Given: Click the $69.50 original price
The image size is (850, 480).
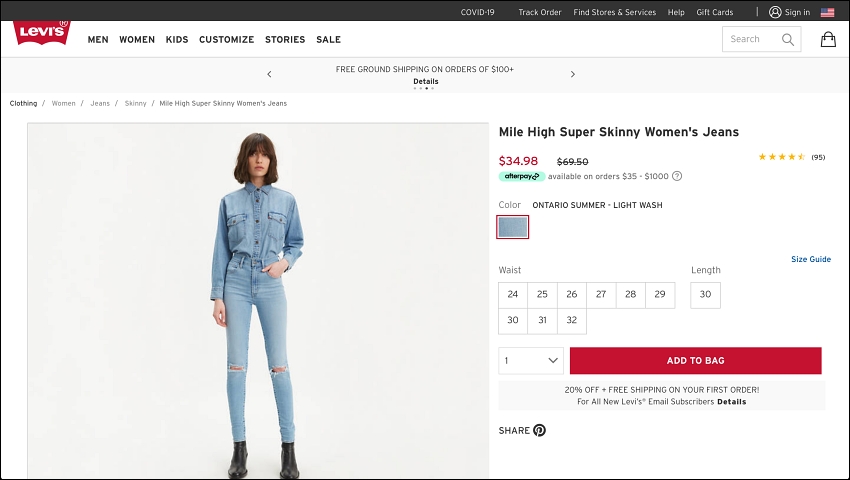Looking at the screenshot, I should (x=572, y=162).
